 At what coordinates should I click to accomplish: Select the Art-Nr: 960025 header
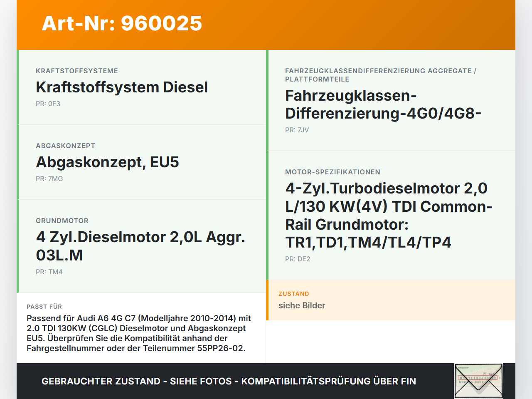point(122,24)
